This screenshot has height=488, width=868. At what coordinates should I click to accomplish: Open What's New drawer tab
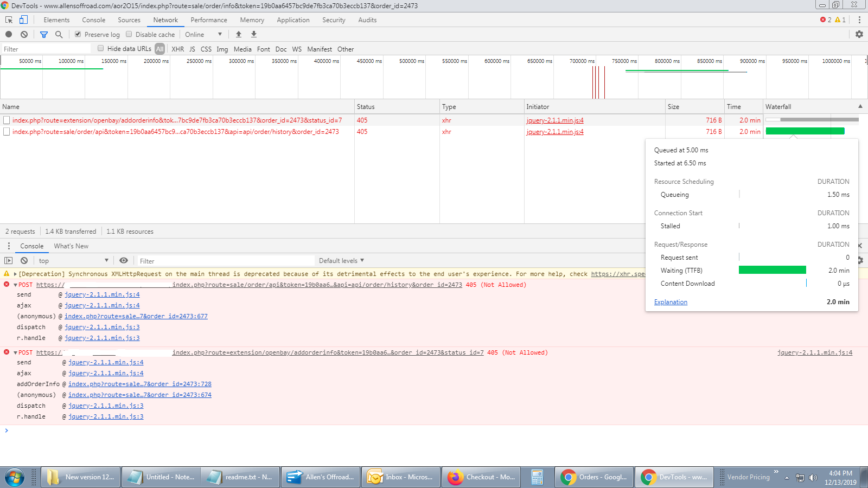tap(71, 246)
